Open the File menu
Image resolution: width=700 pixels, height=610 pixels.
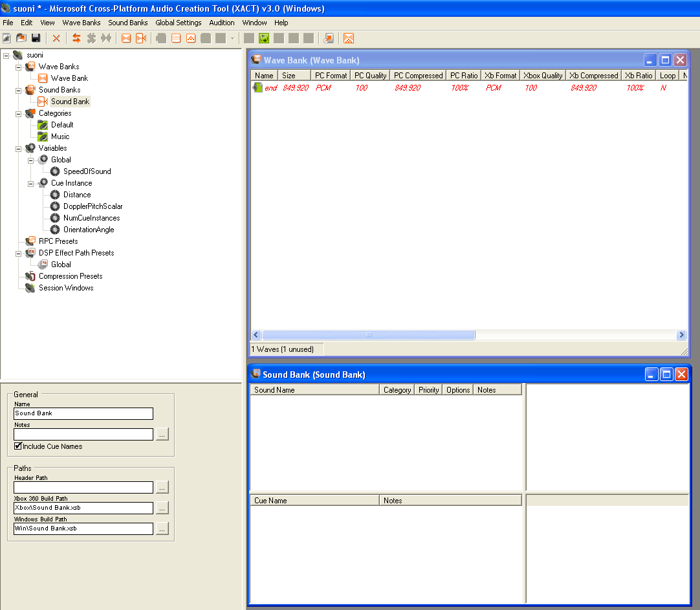point(8,23)
